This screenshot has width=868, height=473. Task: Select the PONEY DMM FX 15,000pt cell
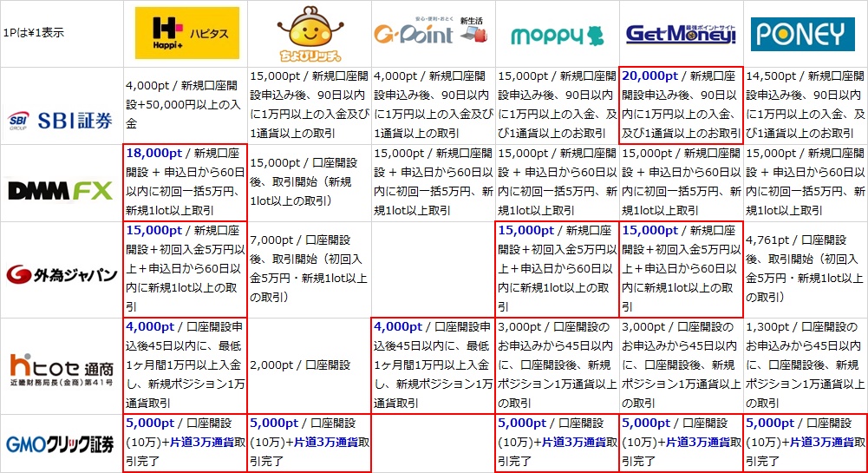pos(806,183)
